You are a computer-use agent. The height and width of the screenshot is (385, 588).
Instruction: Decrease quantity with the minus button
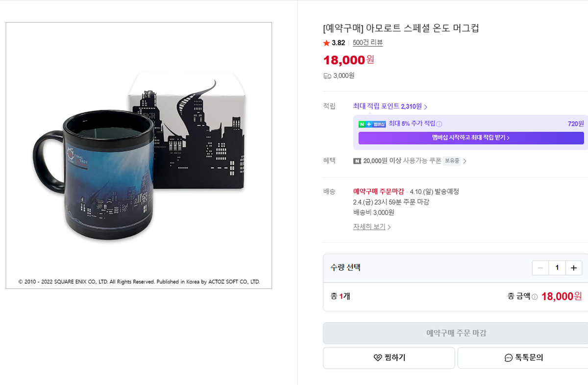click(x=540, y=268)
